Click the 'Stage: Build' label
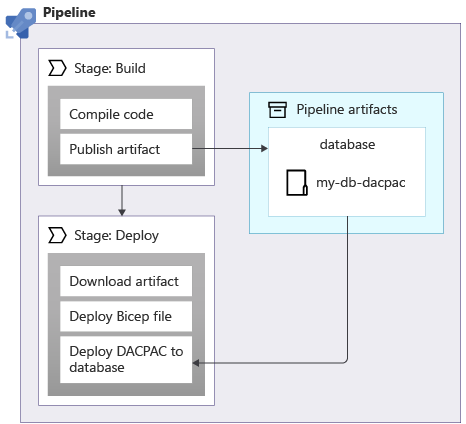Image resolution: width=466 pixels, height=424 pixels. [x=110, y=68]
